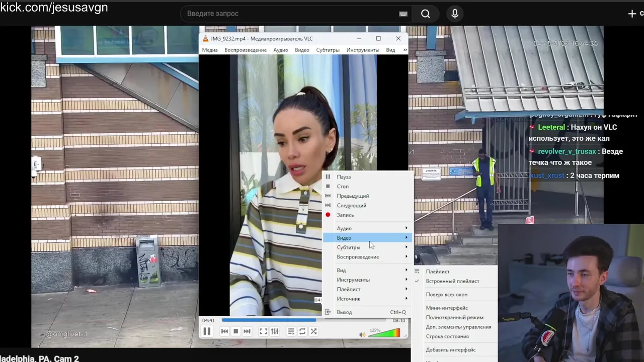Image resolution: width=644 pixels, height=362 pixels.
Task: Click chat username revolver_v_trusax
Action: (x=567, y=151)
